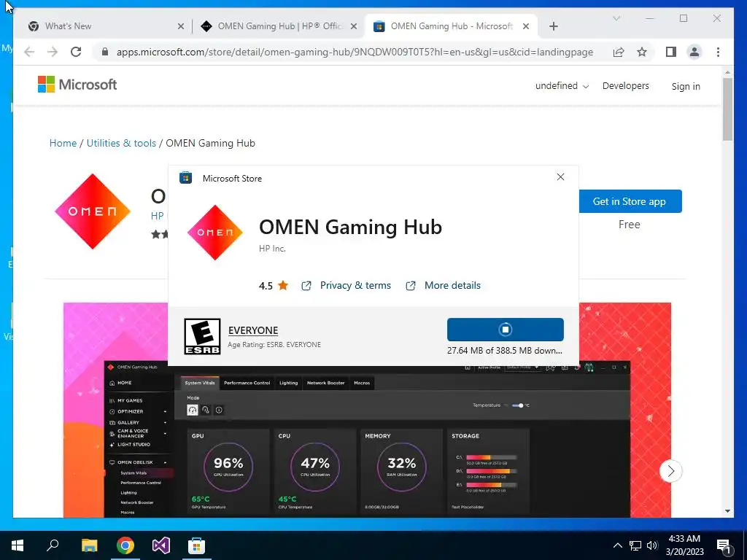Open the notification center icon
747x560 pixels.
point(724,545)
